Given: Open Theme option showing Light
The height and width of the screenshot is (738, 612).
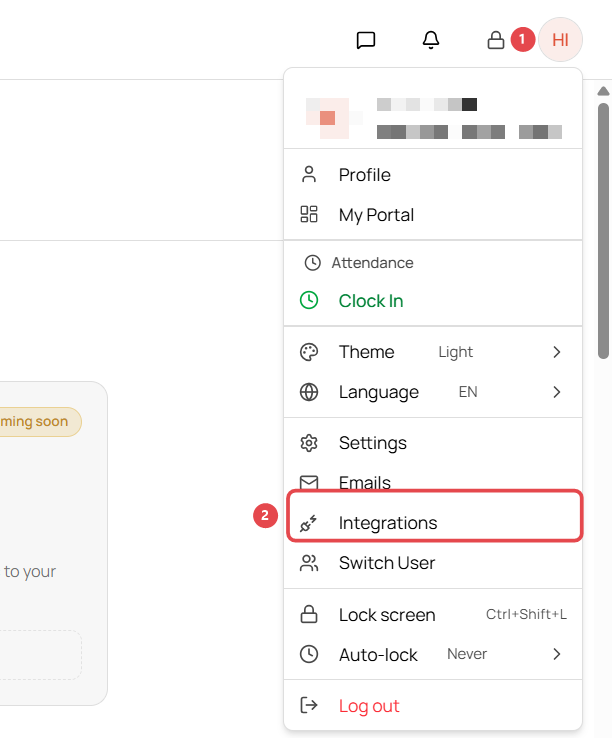Looking at the screenshot, I should (x=433, y=352).
